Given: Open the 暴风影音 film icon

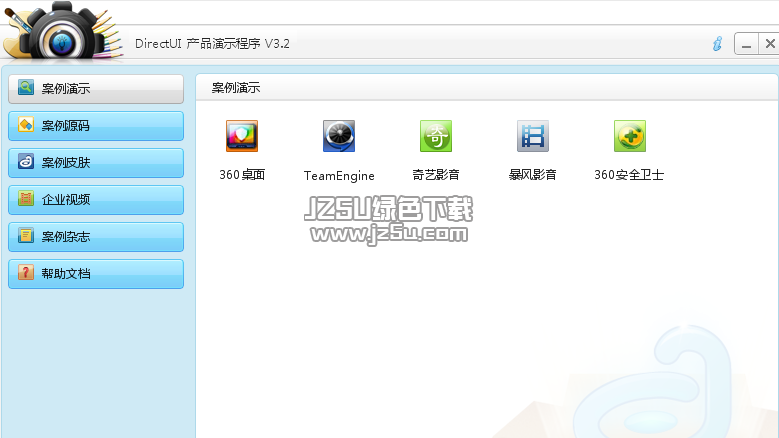Looking at the screenshot, I should point(533,136).
